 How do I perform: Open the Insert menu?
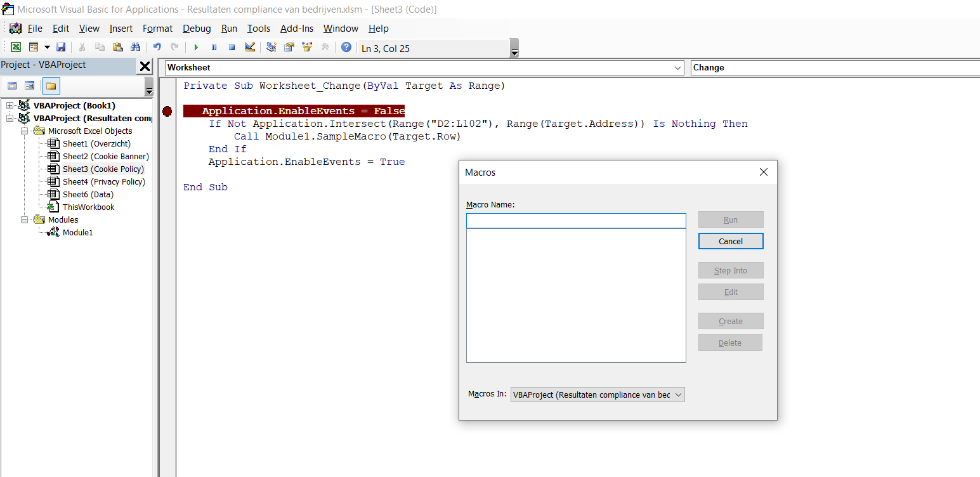pyautogui.click(x=121, y=29)
